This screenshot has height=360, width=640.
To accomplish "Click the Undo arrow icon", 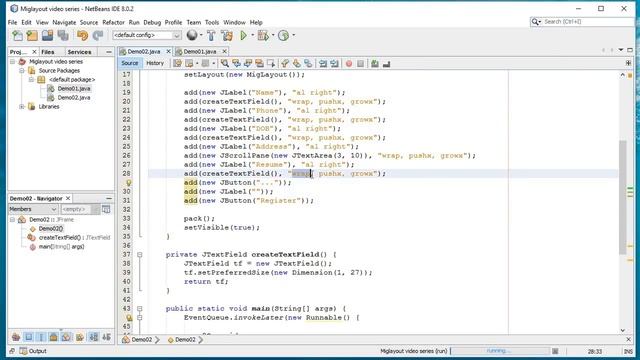I will click(x=82, y=36).
